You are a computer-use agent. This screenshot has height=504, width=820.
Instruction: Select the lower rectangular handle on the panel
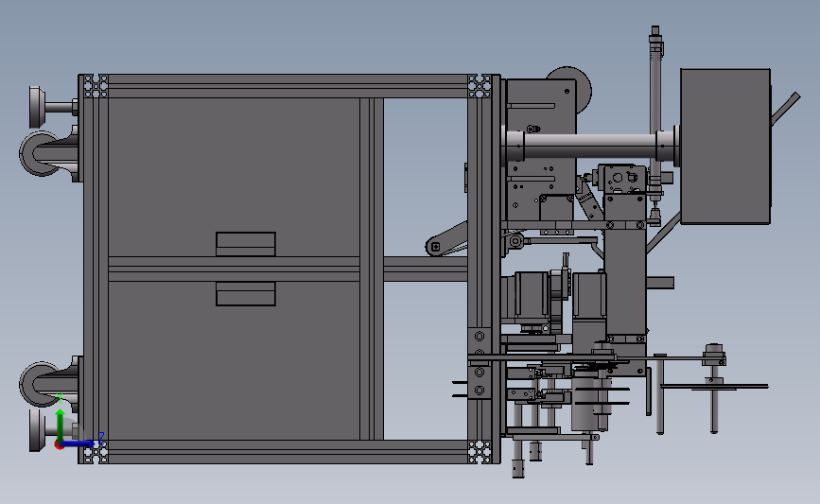[246, 294]
